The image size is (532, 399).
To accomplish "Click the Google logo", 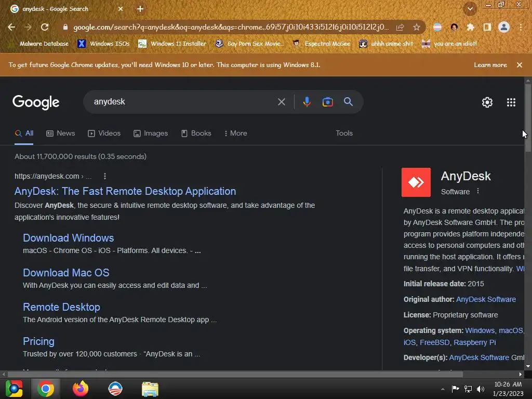I will click(36, 102).
